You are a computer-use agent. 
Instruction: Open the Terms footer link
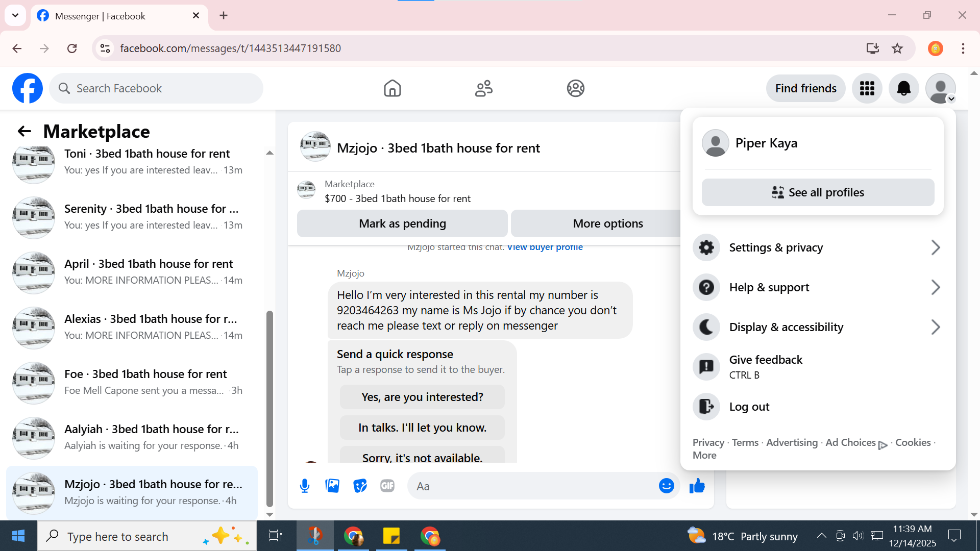pyautogui.click(x=745, y=442)
